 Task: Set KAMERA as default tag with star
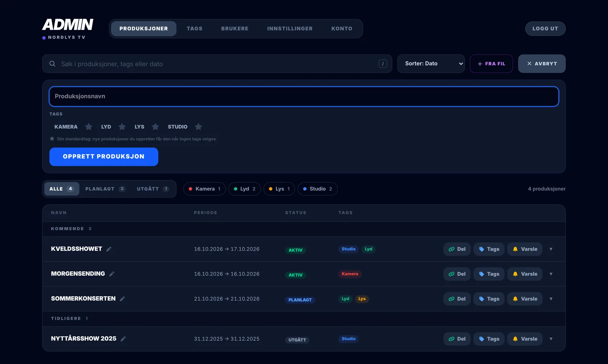89,127
